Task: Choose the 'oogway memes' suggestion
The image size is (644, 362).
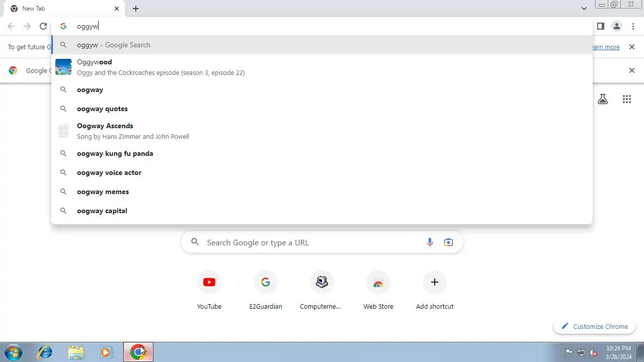Action: tap(322, 192)
